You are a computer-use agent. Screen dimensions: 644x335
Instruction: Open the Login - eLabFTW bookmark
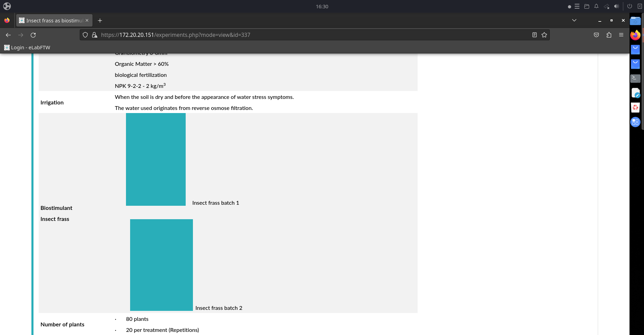27,48
